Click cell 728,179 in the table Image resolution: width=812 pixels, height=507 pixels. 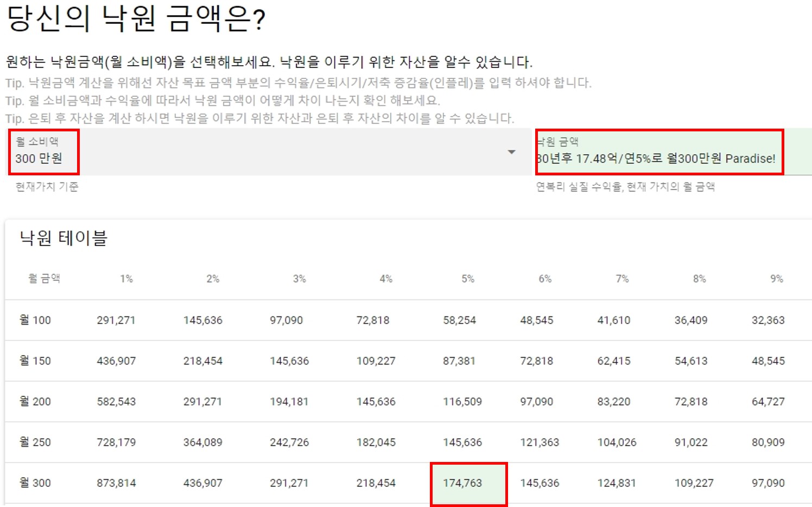[116, 442]
